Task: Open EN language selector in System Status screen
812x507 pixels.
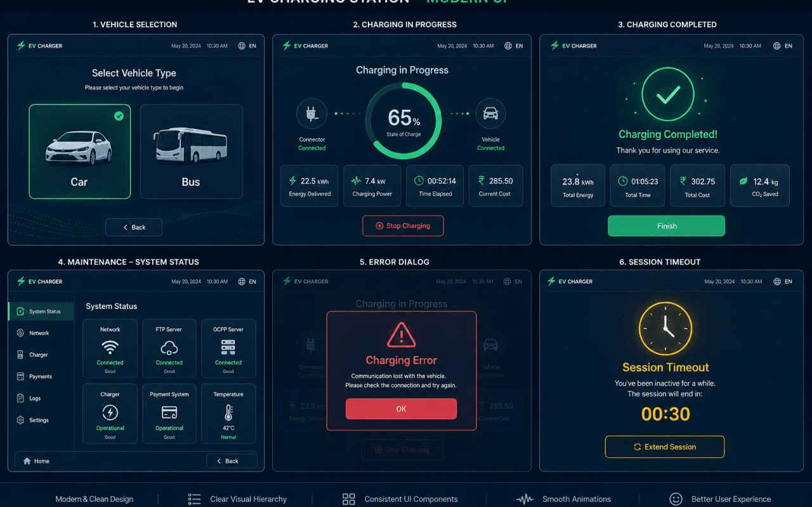Action: click(x=247, y=282)
